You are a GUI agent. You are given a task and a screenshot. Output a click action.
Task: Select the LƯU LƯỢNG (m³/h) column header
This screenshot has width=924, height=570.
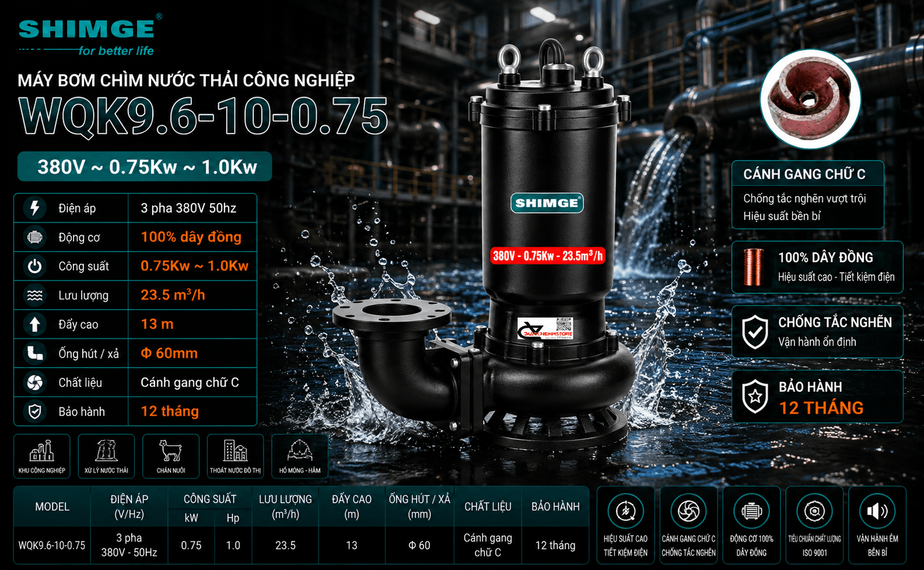[285, 507]
